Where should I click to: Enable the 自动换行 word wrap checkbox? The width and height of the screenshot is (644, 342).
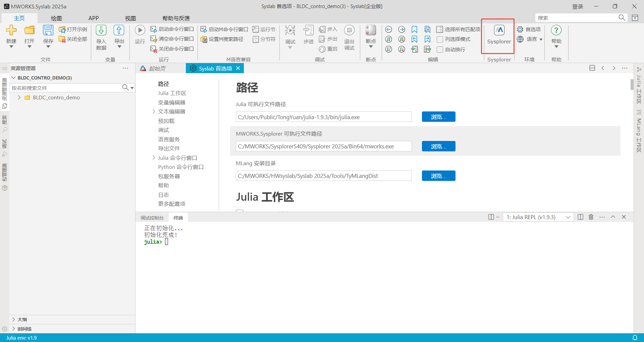pyautogui.click(x=440, y=49)
